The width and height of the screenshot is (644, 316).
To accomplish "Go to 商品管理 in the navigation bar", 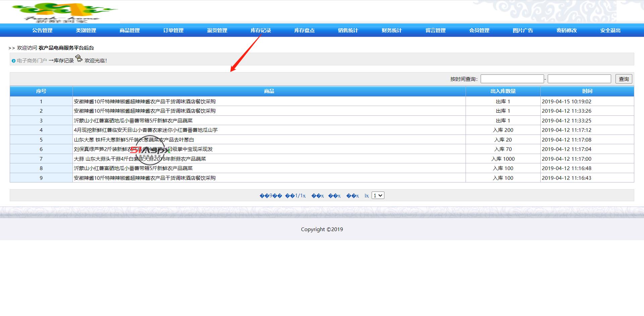I will point(129,31).
